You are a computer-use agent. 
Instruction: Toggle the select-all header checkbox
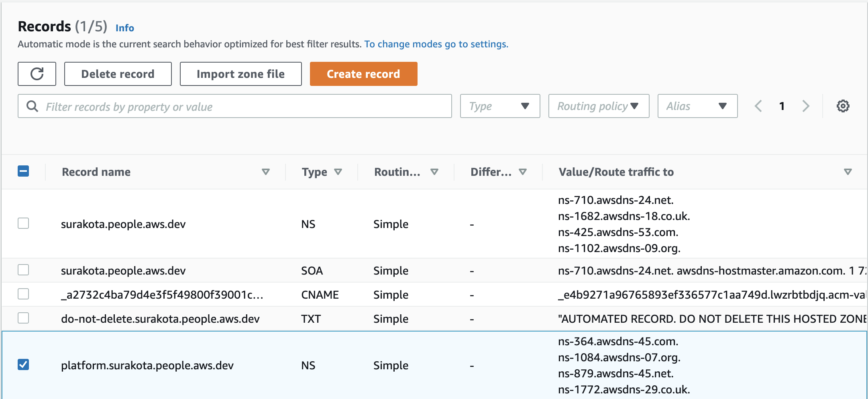(x=23, y=171)
